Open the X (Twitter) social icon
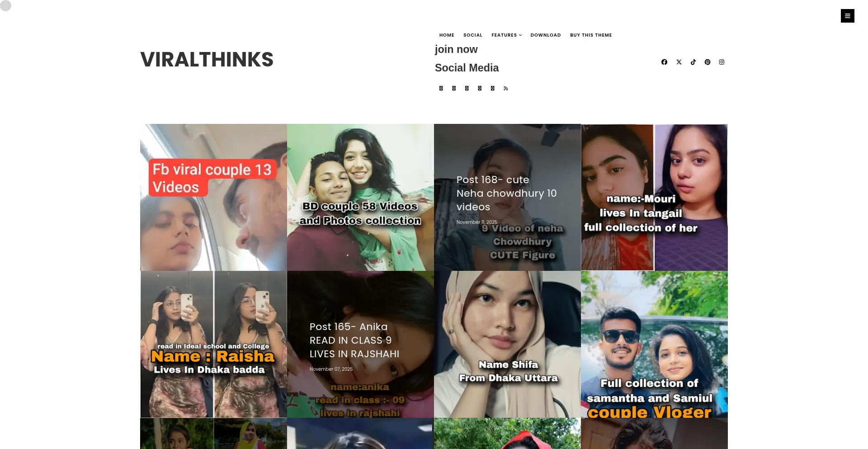The height and width of the screenshot is (449, 868). (679, 62)
